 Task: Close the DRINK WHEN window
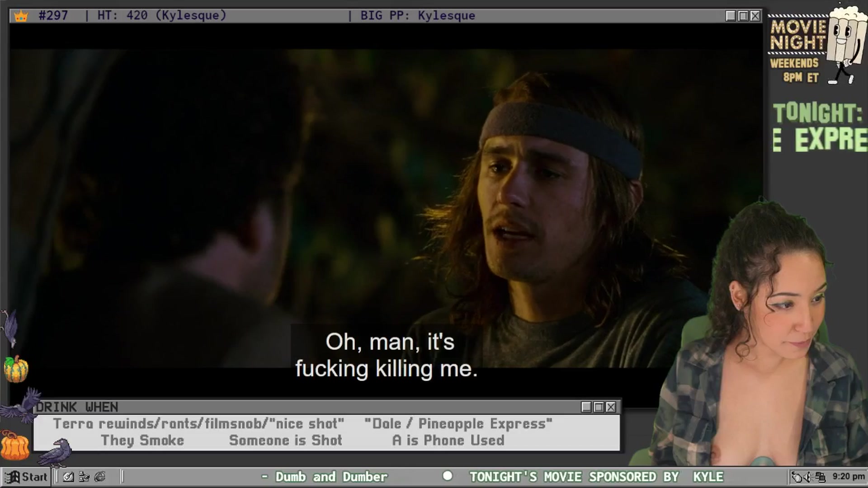(x=611, y=407)
